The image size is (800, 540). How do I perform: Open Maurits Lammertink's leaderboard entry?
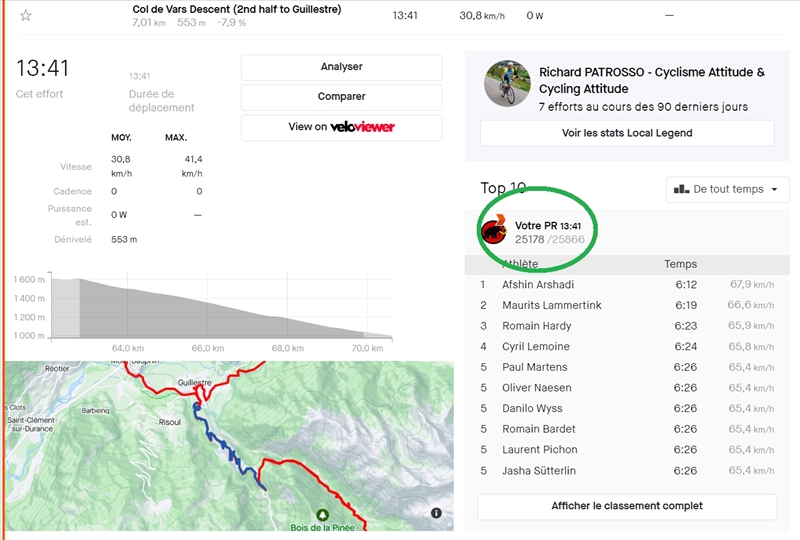(551, 305)
